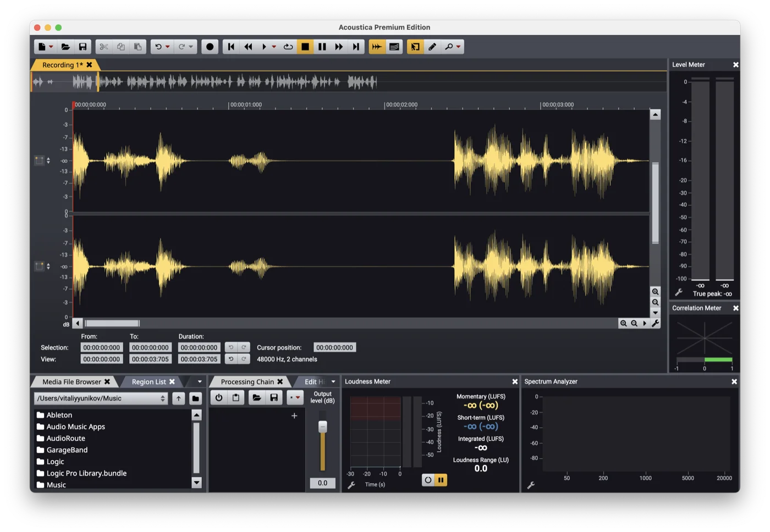Open the left panel tabs dropdown

(x=200, y=381)
